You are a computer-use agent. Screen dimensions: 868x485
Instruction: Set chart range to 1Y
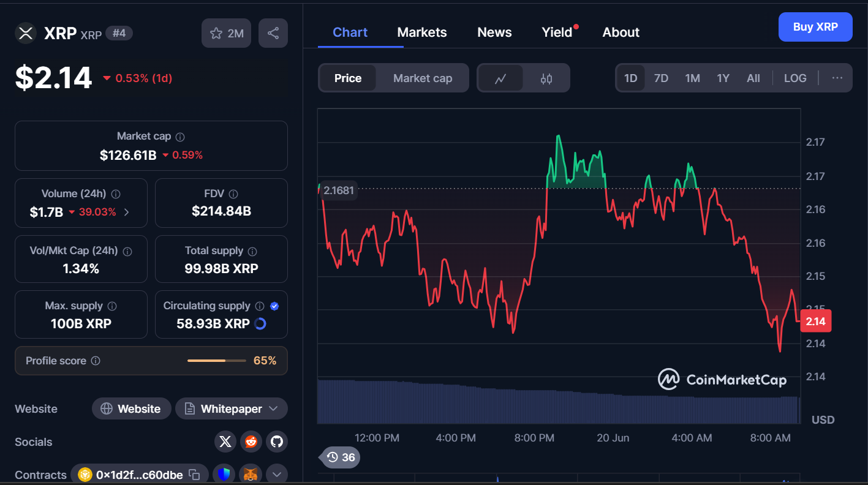point(723,78)
